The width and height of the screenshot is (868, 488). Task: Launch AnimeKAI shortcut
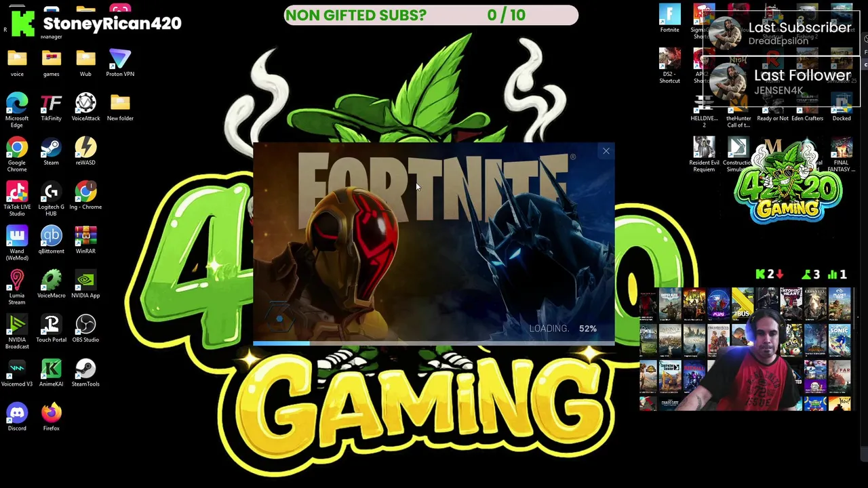(51, 373)
